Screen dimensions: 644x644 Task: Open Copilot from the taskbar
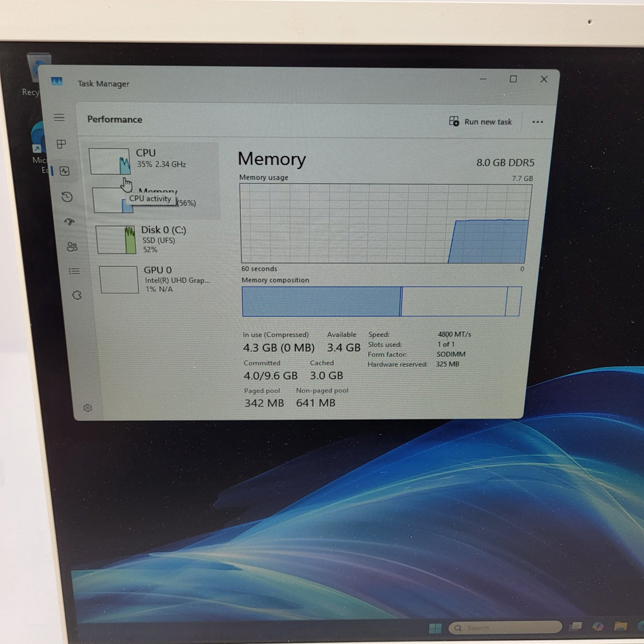pos(598,626)
